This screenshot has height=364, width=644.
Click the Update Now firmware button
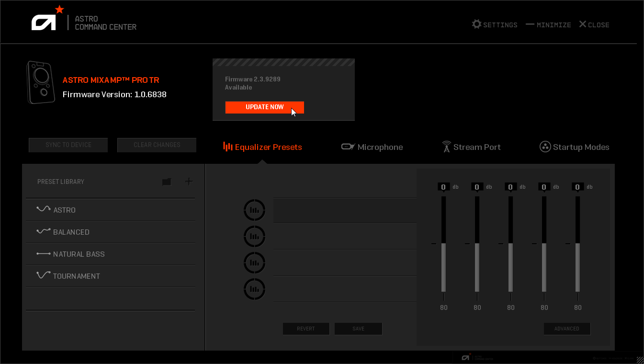click(x=264, y=107)
